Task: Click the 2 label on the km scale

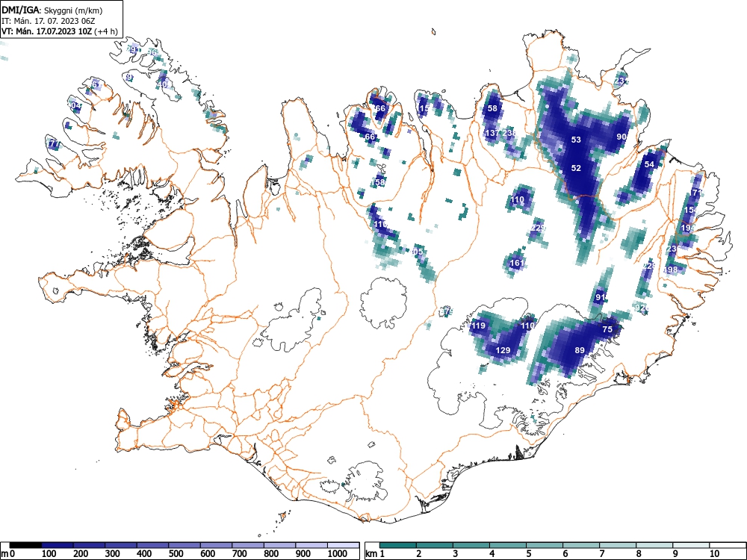Action: click(419, 554)
